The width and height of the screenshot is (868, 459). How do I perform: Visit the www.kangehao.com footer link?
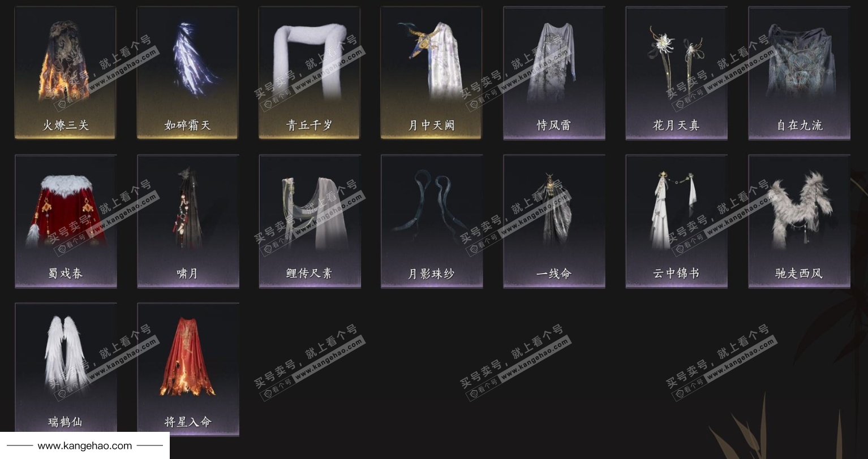pos(85,446)
